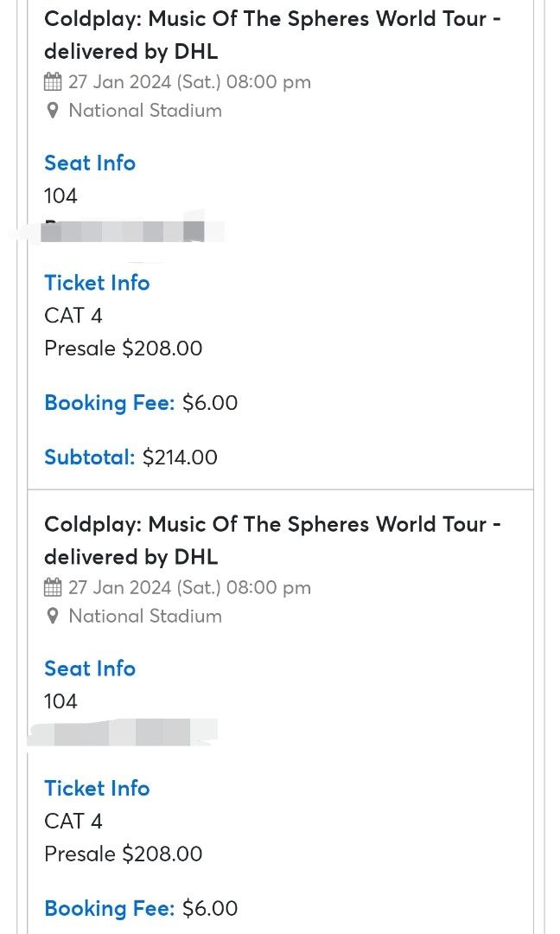Click the Booking Fee label showing $6.00
This screenshot has height=934, width=560.
click(109, 402)
